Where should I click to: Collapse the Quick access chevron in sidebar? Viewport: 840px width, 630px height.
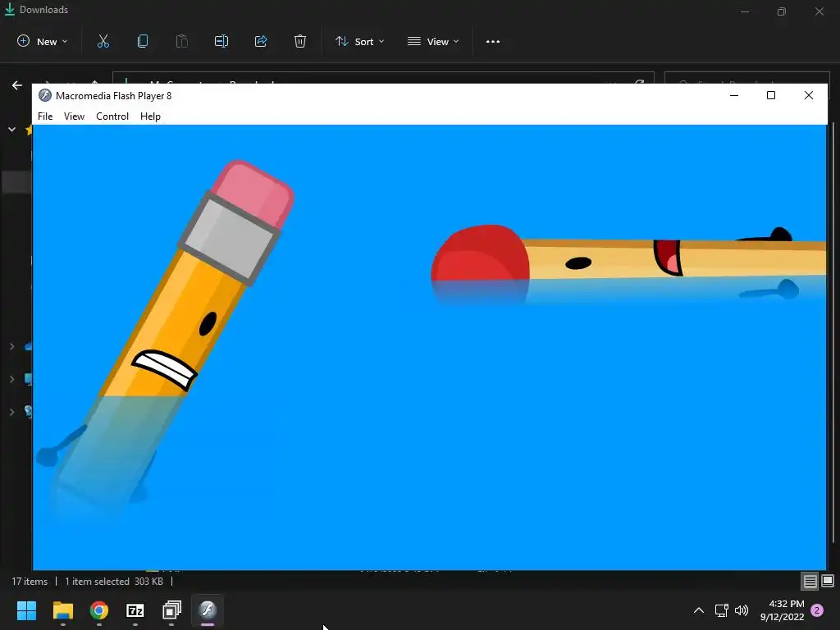click(x=11, y=129)
